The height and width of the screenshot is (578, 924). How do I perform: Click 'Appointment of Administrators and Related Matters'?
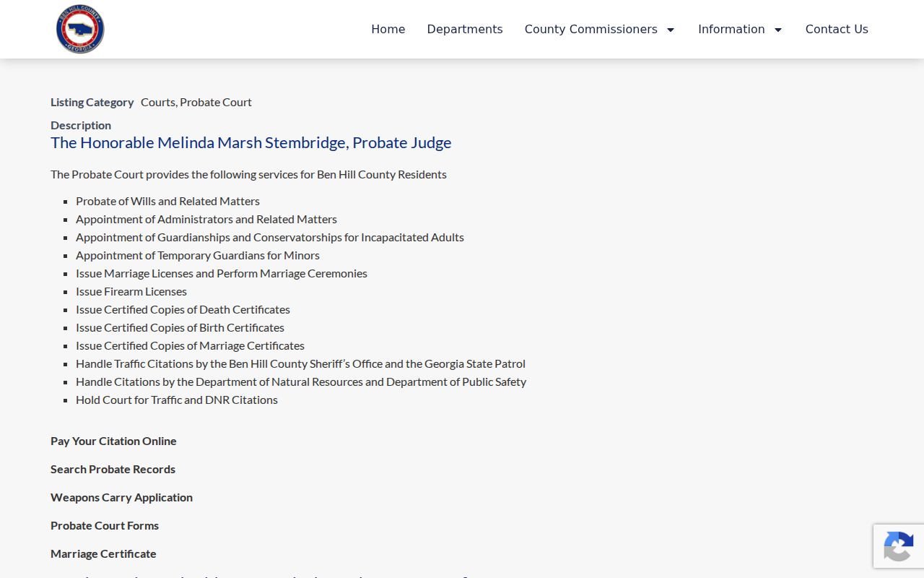point(206,219)
